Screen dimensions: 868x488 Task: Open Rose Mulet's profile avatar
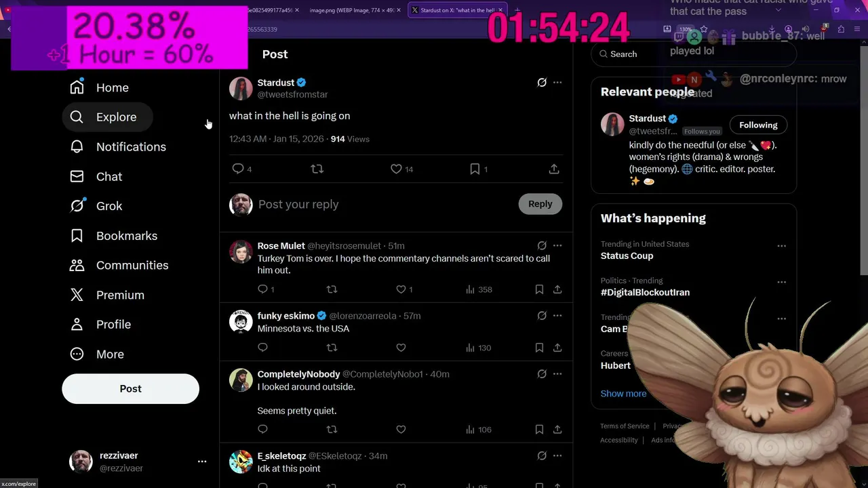click(x=241, y=251)
